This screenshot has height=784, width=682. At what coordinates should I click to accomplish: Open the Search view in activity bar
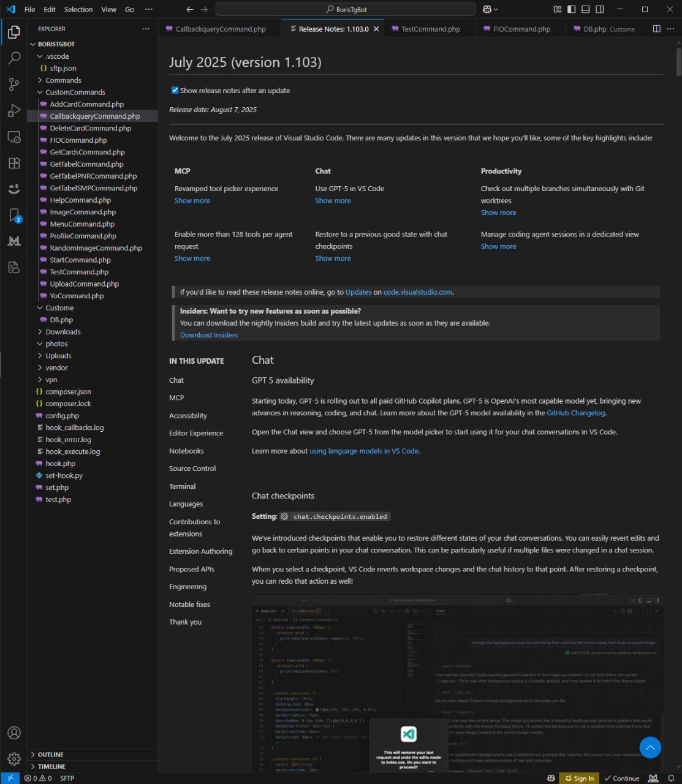tap(13, 58)
